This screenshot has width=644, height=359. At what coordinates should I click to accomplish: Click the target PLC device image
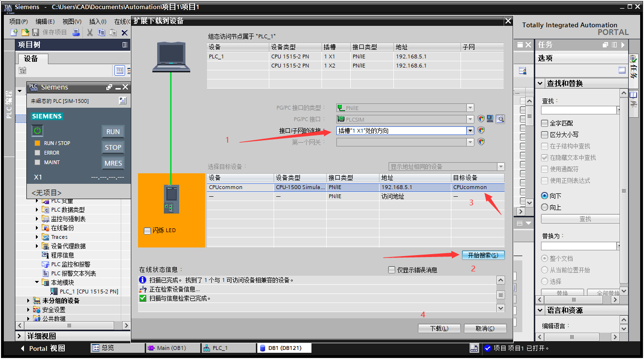click(x=171, y=199)
